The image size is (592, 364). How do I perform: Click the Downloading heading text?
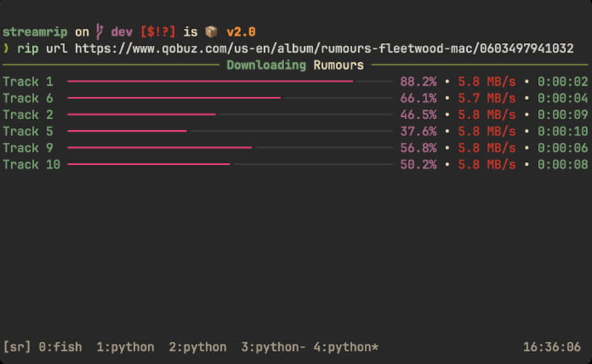[266, 65]
